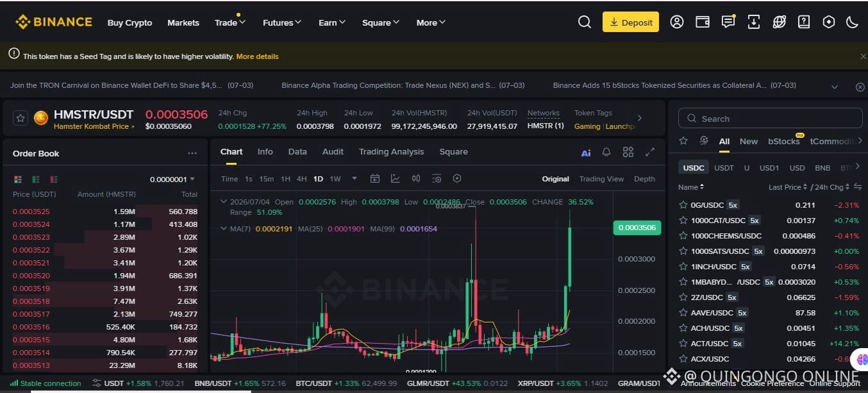Collapse the OHLC info line chevron

[x=223, y=201]
